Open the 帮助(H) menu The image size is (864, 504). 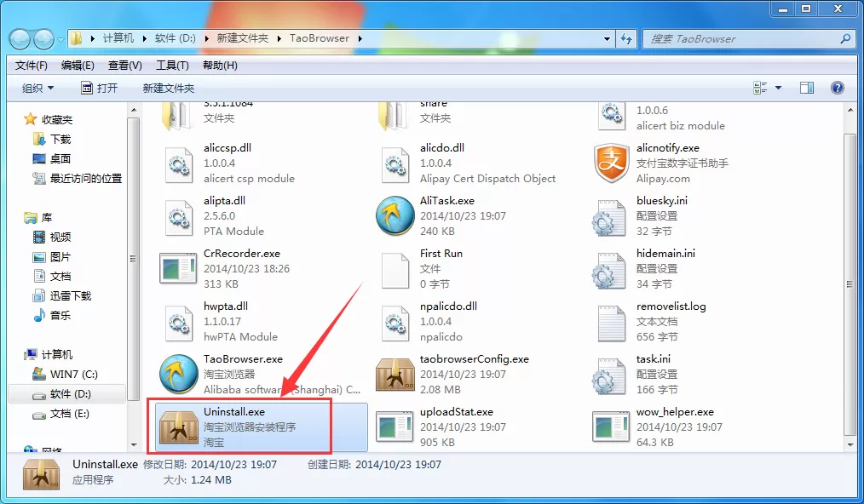(x=220, y=66)
